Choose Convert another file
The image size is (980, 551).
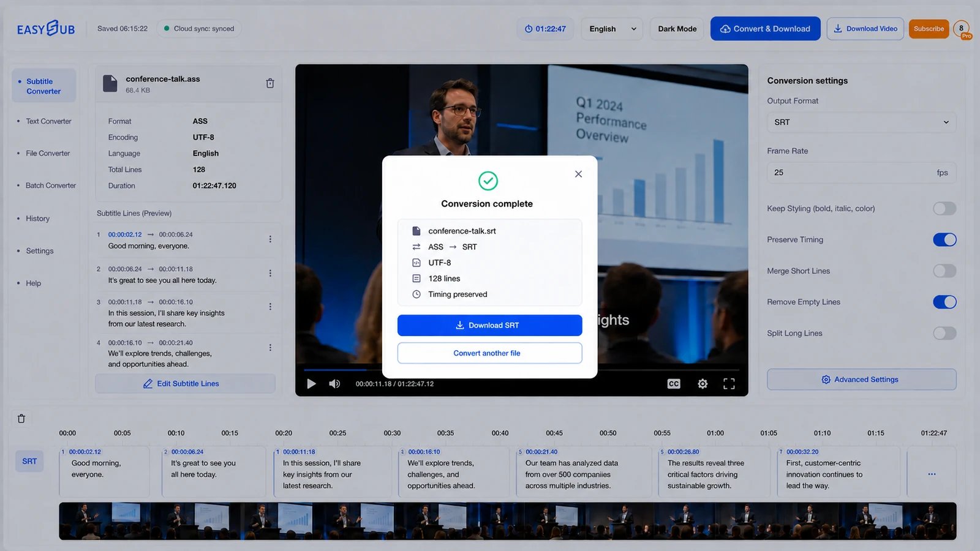[489, 353]
